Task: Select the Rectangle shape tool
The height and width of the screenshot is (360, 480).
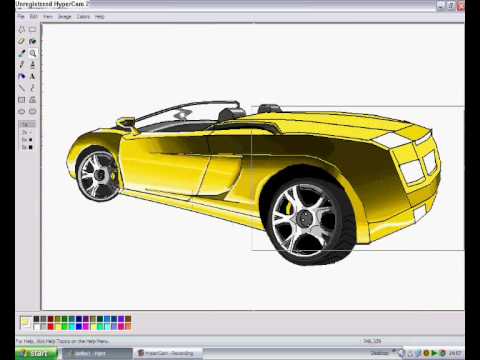Action: coord(22,100)
